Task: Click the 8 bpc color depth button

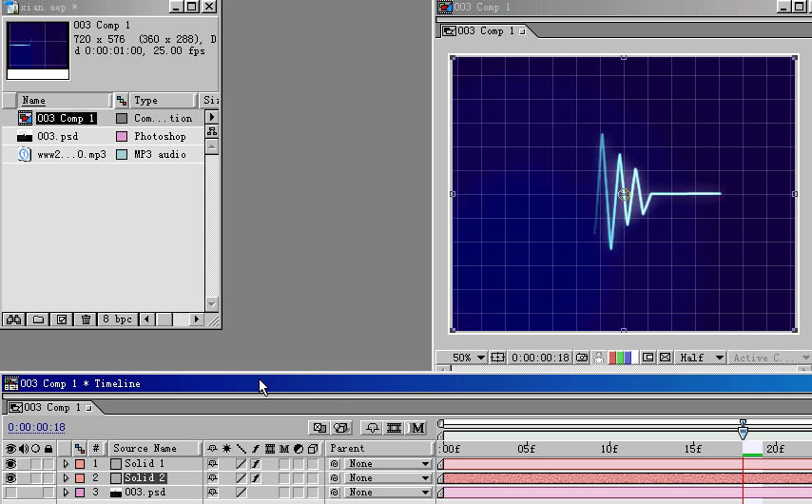Action: (x=117, y=320)
